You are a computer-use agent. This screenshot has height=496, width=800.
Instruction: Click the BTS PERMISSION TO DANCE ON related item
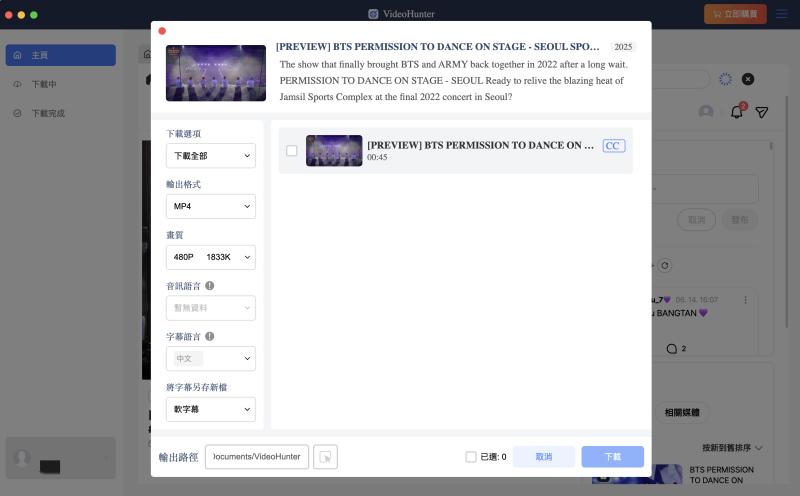click(x=672, y=475)
